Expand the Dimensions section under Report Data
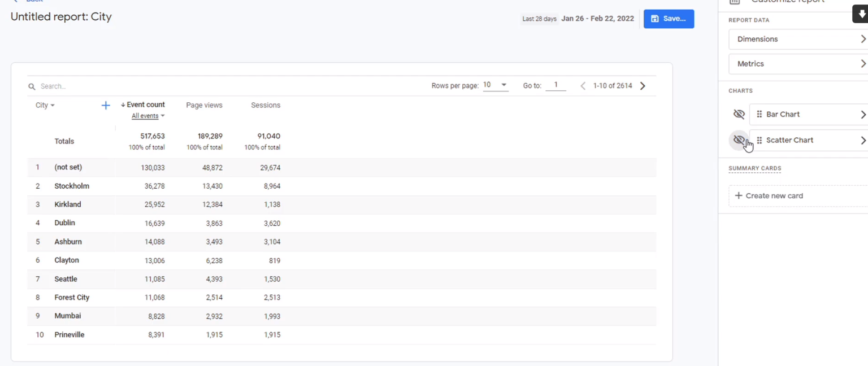Image resolution: width=868 pixels, height=366 pixels. (797, 39)
